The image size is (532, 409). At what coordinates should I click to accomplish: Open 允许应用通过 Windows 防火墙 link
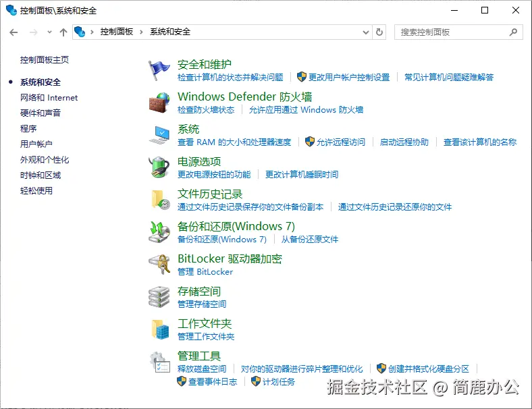tap(306, 109)
